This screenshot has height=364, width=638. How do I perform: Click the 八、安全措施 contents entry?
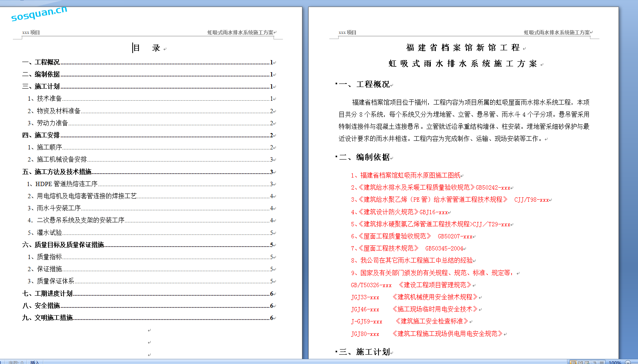click(x=41, y=305)
